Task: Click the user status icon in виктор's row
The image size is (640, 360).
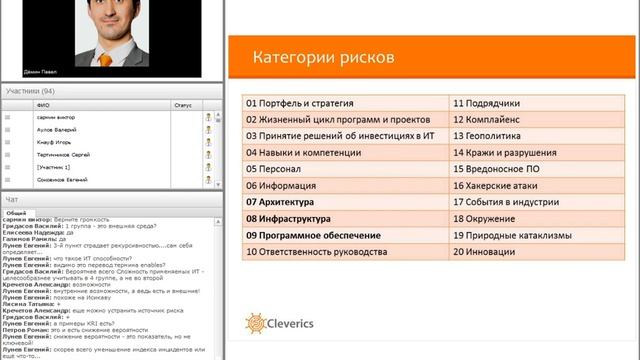Action: click(x=209, y=118)
